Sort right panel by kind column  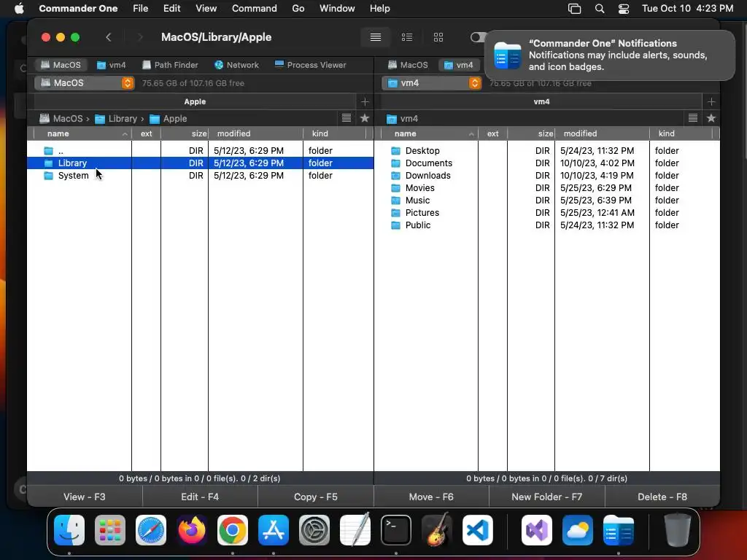(681, 134)
